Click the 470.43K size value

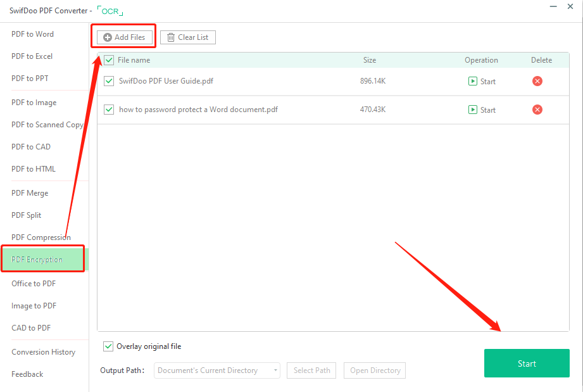tap(373, 110)
